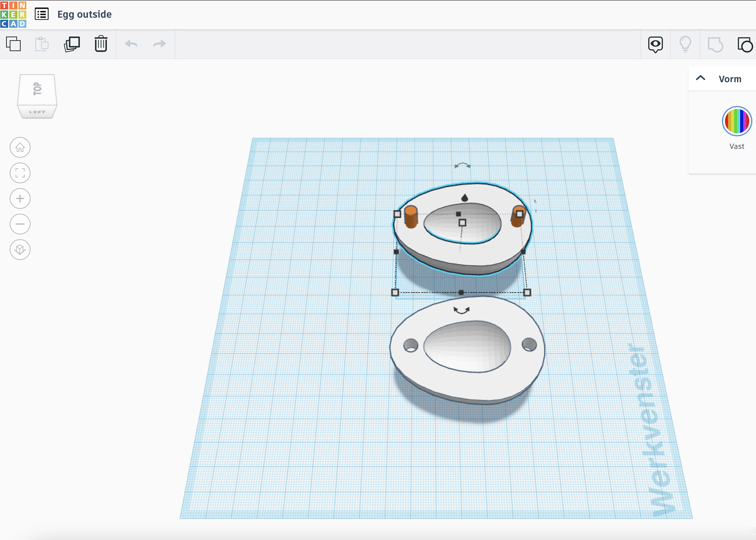Click the TOP face of view cube
The image size is (756, 540).
tap(37, 89)
